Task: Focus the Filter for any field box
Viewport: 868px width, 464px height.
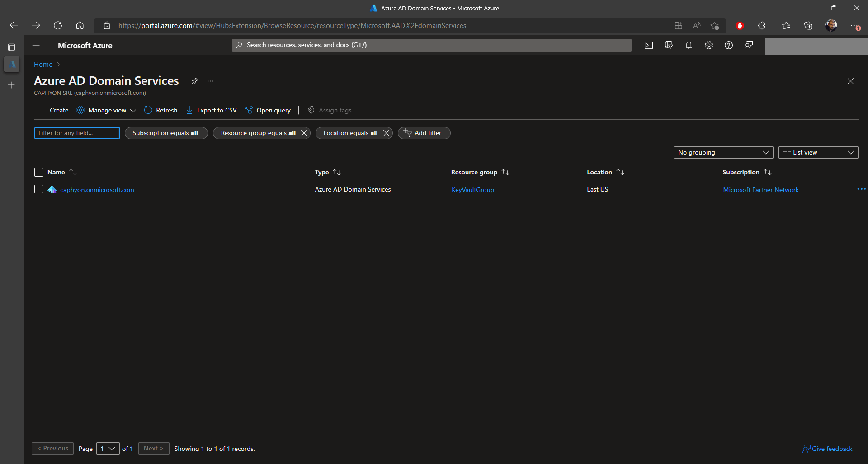Action: pos(77,133)
